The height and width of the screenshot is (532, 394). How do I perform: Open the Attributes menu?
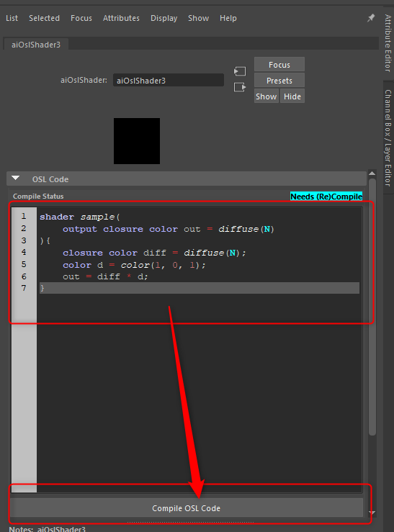pyautogui.click(x=121, y=18)
